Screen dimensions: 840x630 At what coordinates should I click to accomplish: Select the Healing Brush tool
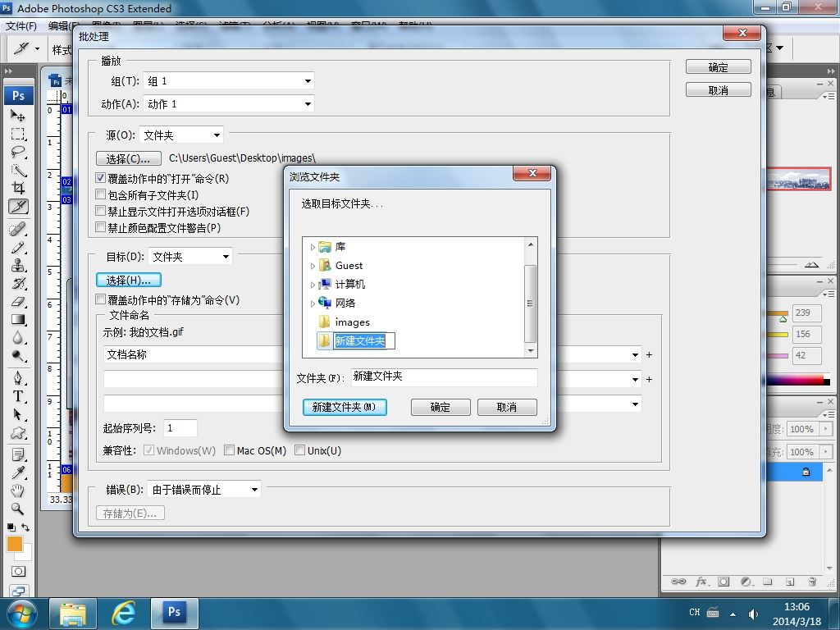point(18,230)
